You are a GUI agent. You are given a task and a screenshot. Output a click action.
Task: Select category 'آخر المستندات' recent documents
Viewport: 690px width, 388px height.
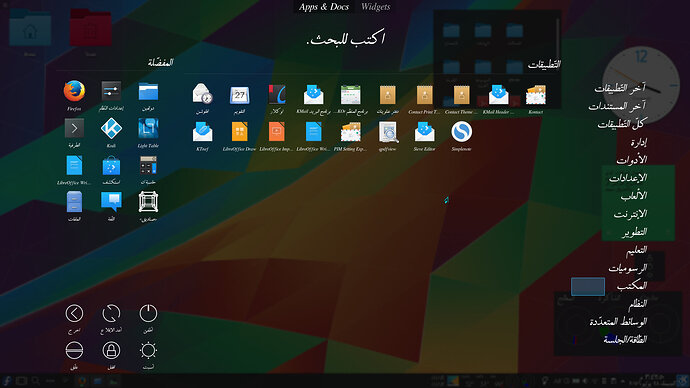click(617, 106)
